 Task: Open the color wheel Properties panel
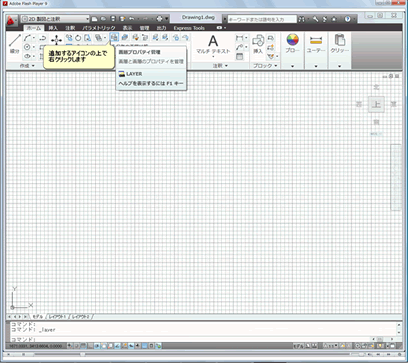[x=293, y=43]
